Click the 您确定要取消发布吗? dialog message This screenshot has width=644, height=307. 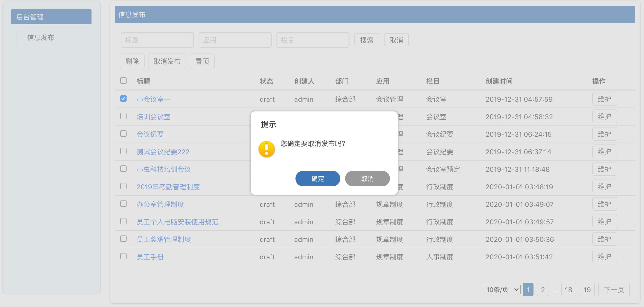(313, 143)
